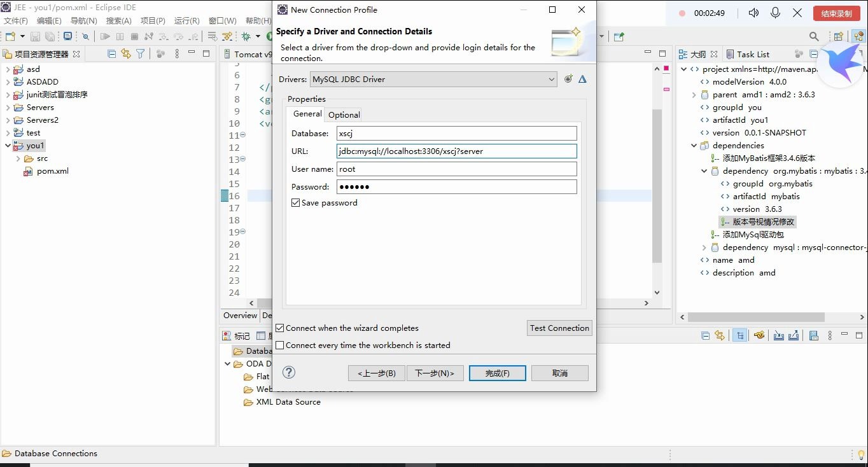Screen dimensions: 868x467
Task: Click inside the URL input field
Action: [x=456, y=151]
